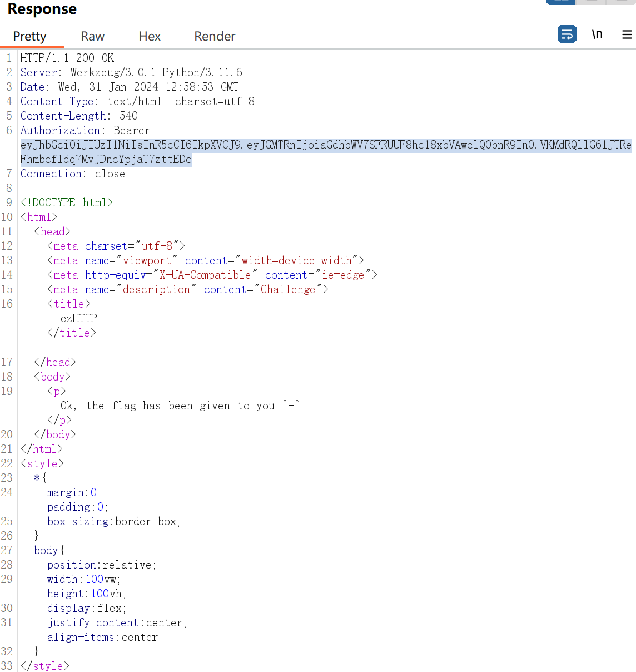The image size is (636, 672).
Task: Click the Server header name
Action: (39, 72)
